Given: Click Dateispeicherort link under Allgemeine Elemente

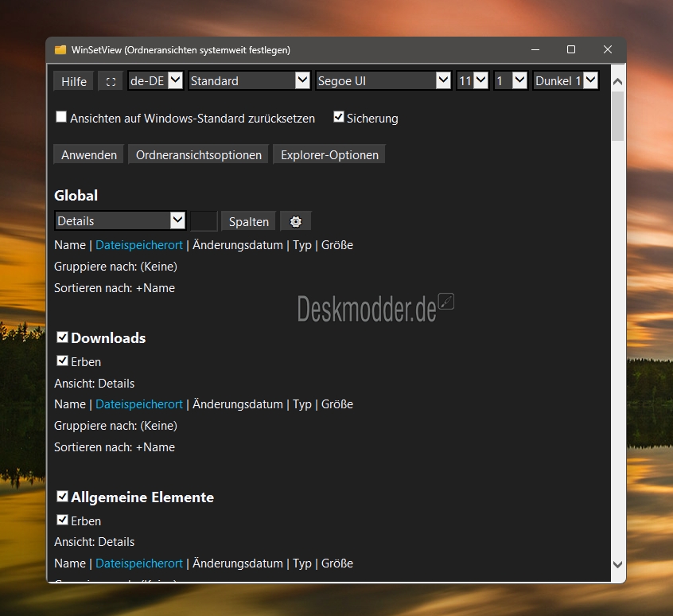Looking at the screenshot, I should (x=139, y=563).
